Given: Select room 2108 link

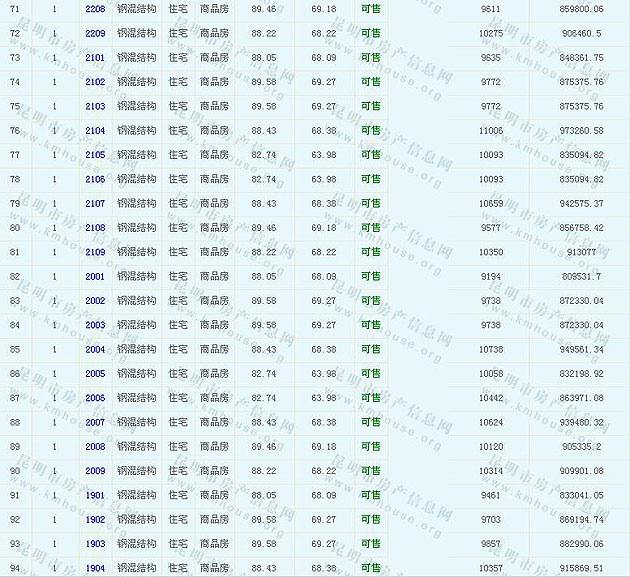Looking at the screenshot, I should pos(95,228).
